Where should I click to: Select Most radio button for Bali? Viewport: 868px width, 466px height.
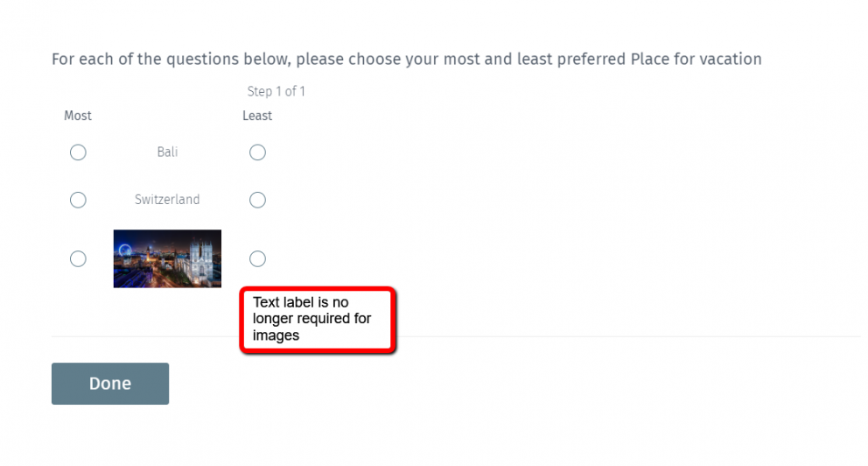[78, 152]
